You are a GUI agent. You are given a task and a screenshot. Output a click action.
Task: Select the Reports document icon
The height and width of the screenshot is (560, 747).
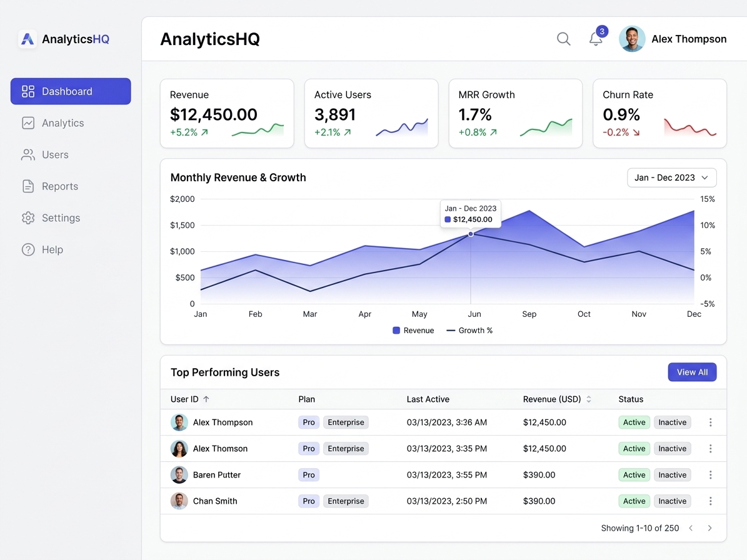click(28, 186)
